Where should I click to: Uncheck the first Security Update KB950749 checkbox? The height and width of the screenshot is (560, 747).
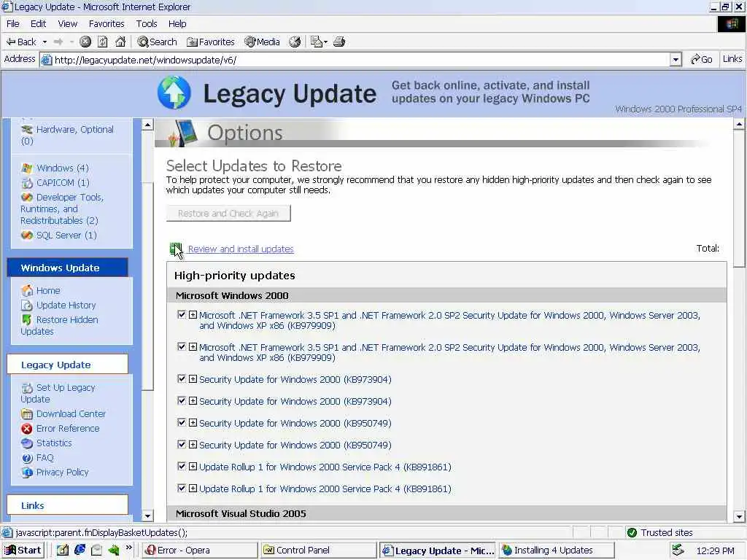coord(182,422)
